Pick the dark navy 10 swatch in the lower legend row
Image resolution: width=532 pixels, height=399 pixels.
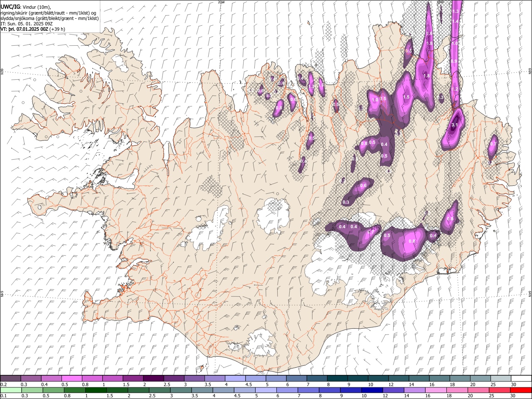pyautogui.click(x=372, y=390)
